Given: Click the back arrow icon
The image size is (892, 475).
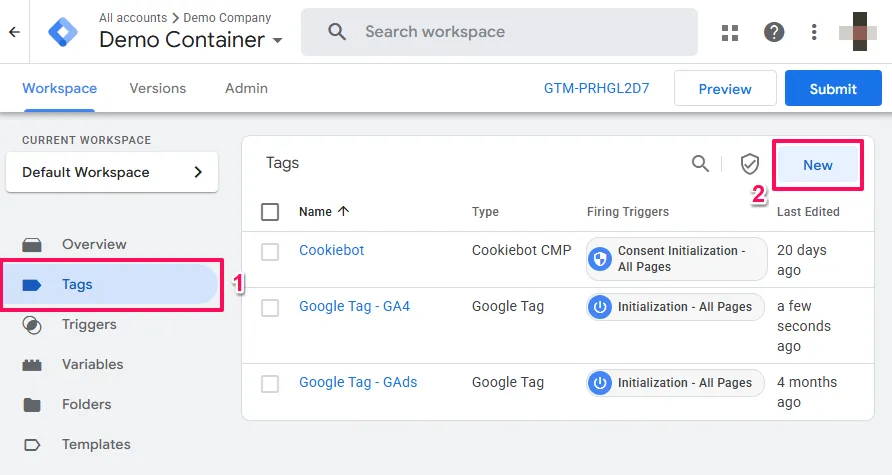Looking at the screenshot, I should pyautogui.click(x=14, y=32).
